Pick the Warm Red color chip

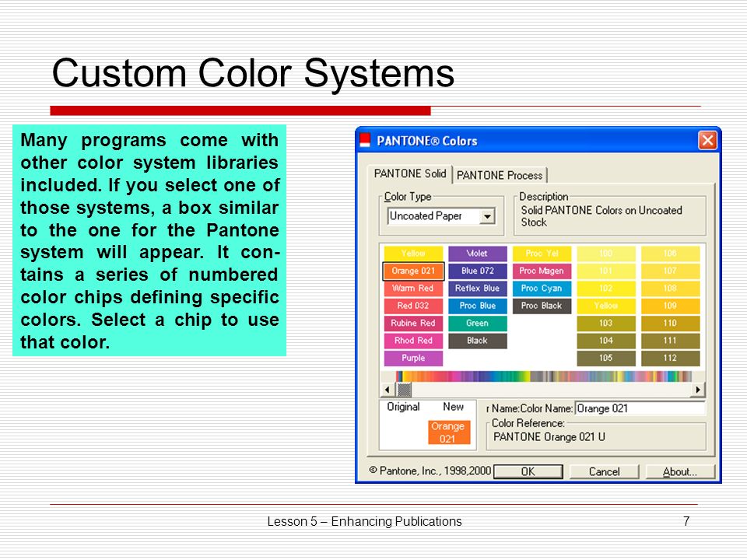(413, 288)
